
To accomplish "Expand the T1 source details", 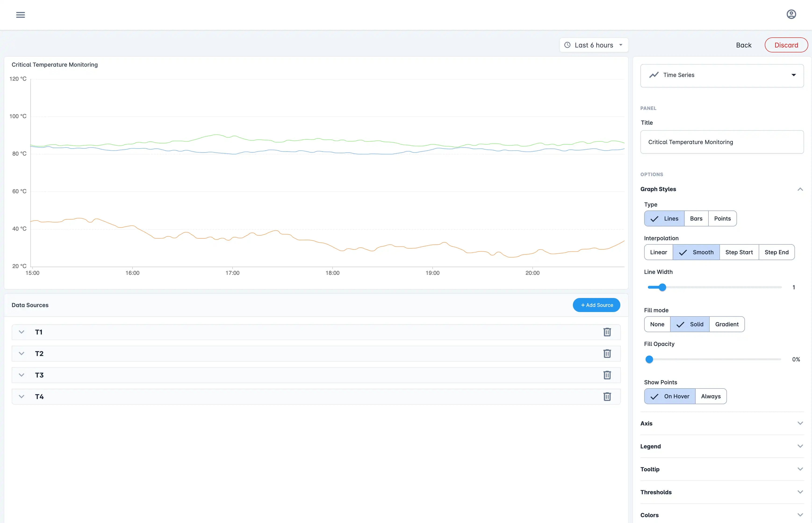I will click(x=22, y=332).
